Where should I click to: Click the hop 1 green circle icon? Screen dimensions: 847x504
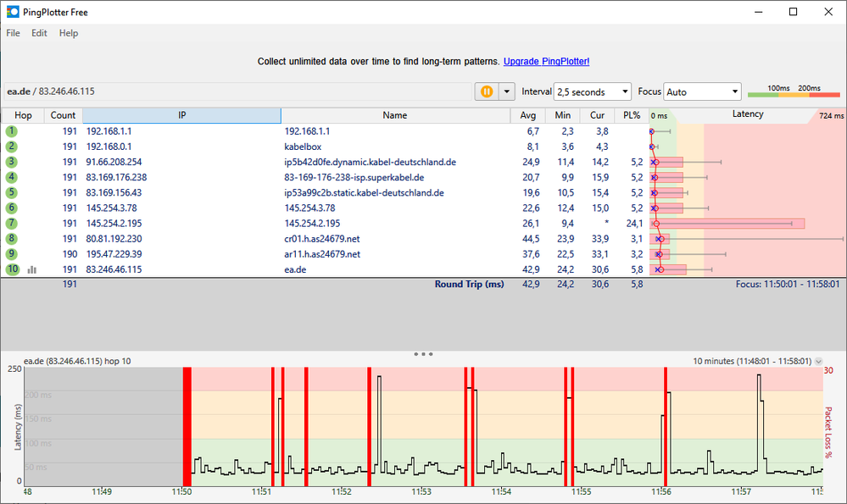click(12, 131)
